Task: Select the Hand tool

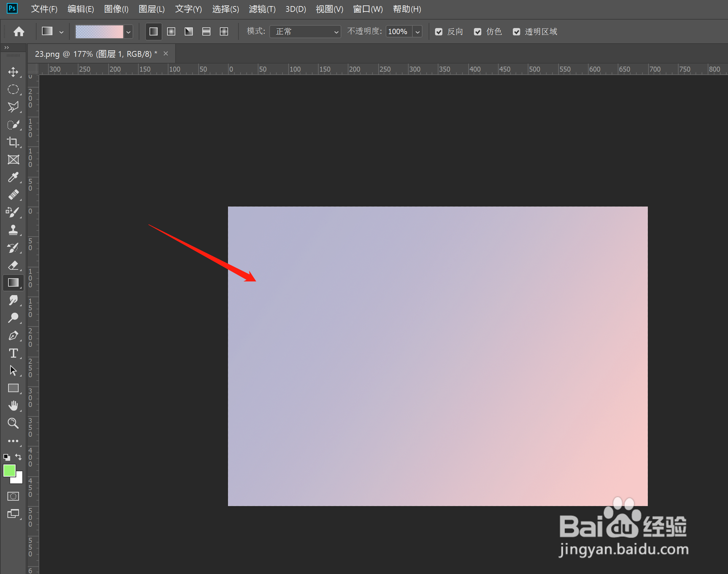Action: [x=13, y=406]
